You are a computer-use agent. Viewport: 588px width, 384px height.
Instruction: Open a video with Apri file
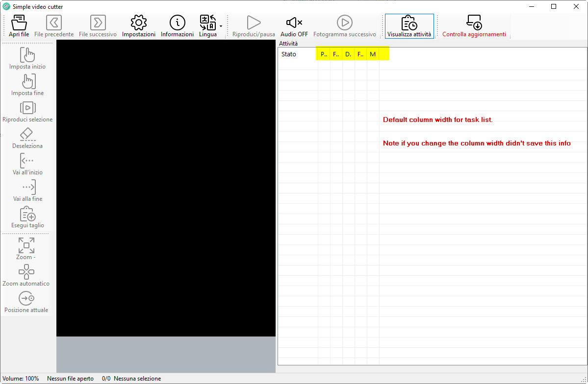pos(19,25)
